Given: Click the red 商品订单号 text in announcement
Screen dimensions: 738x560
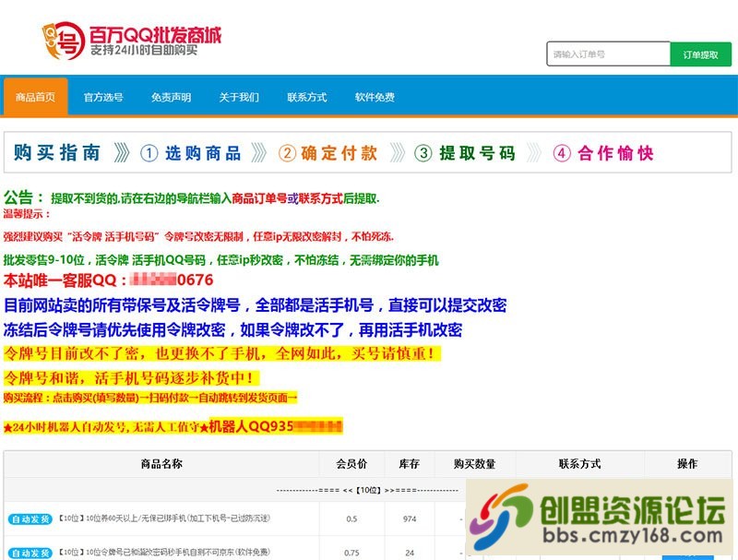Looking at the screenshot, I should click(x=259, y=198).
